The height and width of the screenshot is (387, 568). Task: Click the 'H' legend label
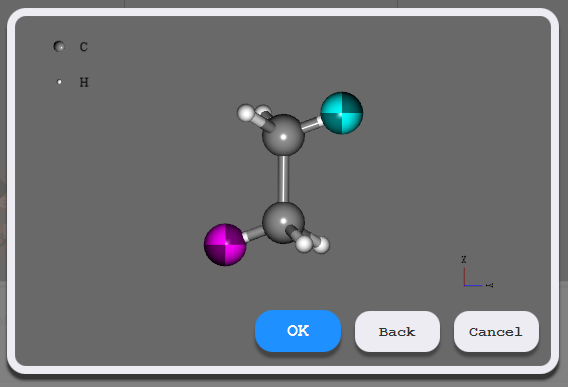click(84, 82)
